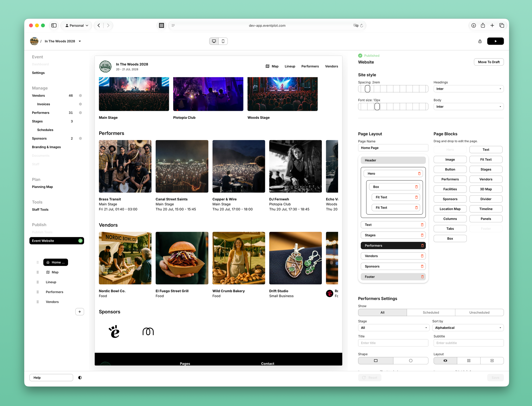Select the Location Map page block
The image size is (532, 406).
(450, 209)
